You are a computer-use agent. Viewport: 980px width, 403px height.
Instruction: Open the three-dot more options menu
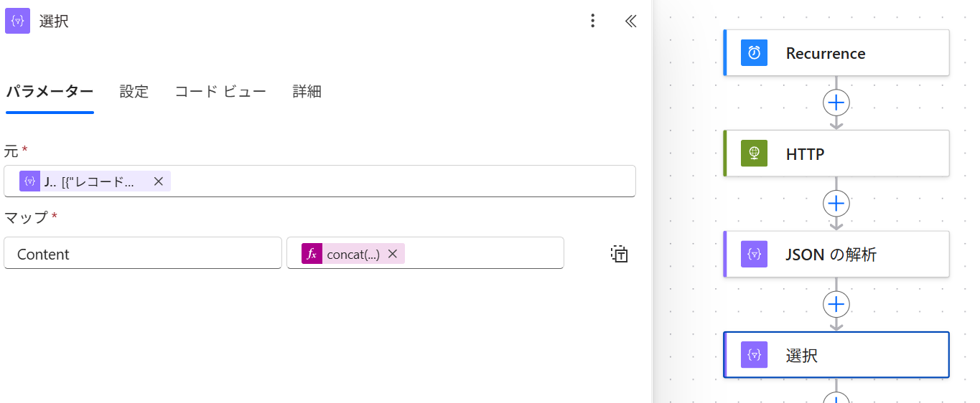click(x=592, y=22)
